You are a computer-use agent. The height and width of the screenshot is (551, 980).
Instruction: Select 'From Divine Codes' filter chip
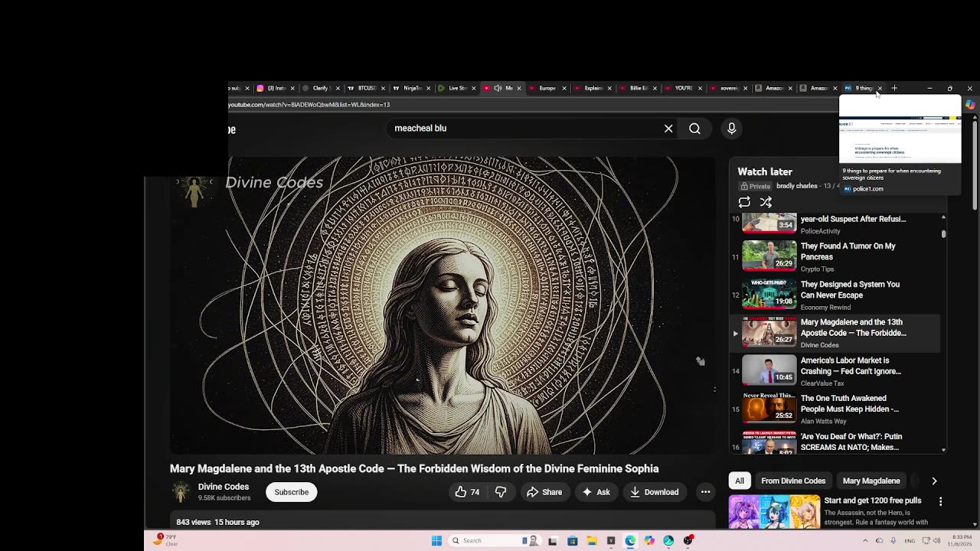[x=793, y=481]
